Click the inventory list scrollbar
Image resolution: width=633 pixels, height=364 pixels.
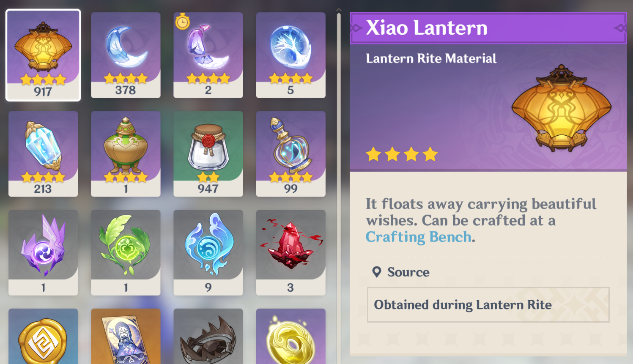[339, 186]
